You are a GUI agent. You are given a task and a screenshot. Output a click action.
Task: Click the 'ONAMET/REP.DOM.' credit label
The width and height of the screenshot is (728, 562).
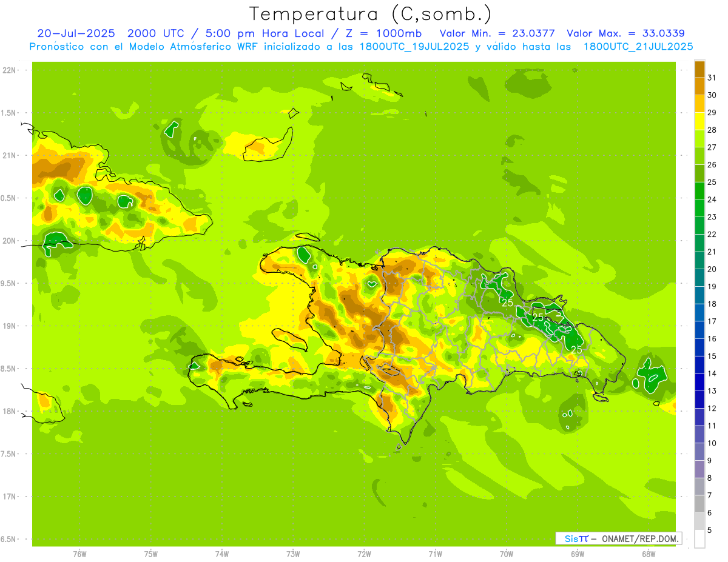coord(639,538)
